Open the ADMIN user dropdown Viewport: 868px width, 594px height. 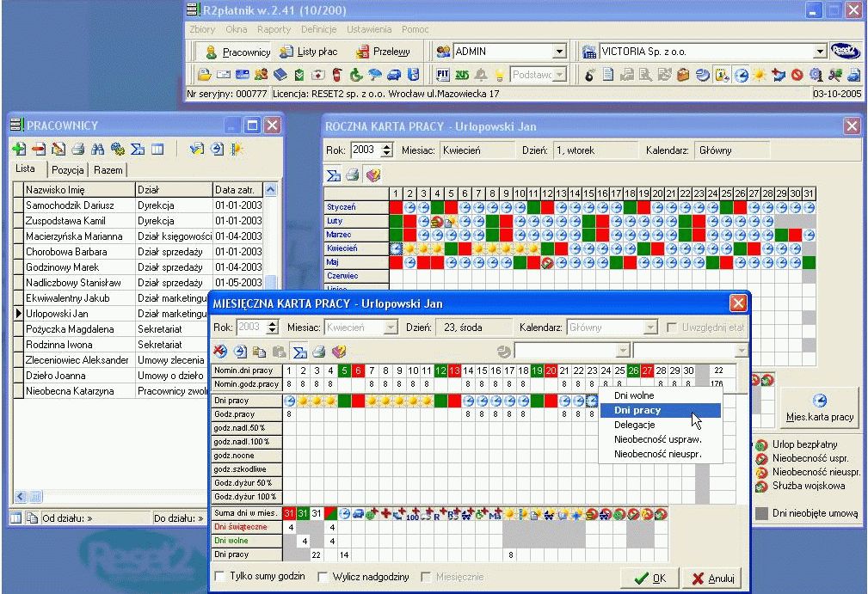pos(560,52)
